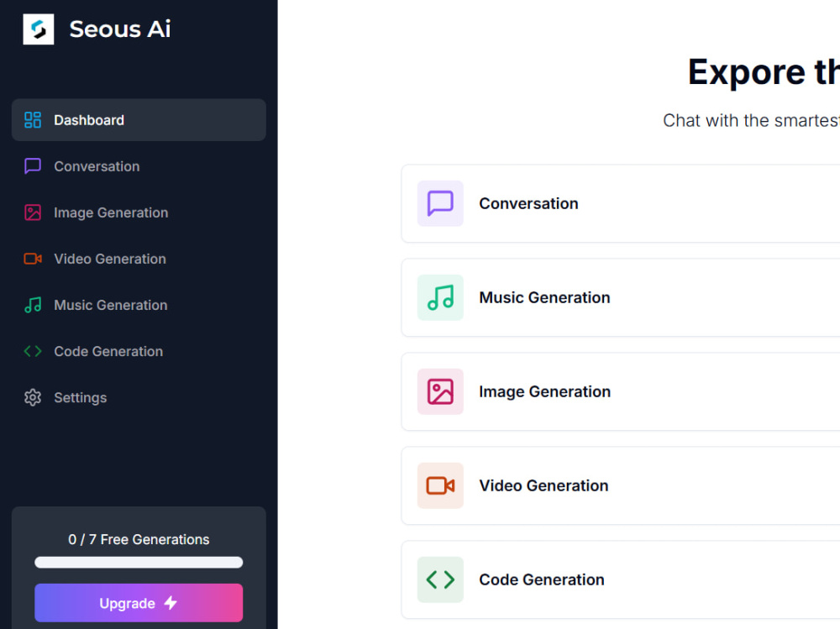Select Video Generation in the sidebar
This screenshot has width=840, height=629.
click(x=139, y=259)
